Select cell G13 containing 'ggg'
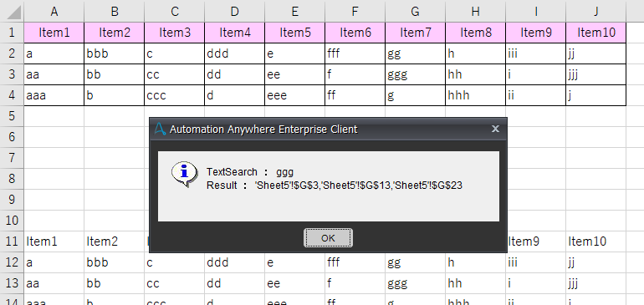This screenshot has width=644, height=305. pyautogui.click(x=415, y=283)
